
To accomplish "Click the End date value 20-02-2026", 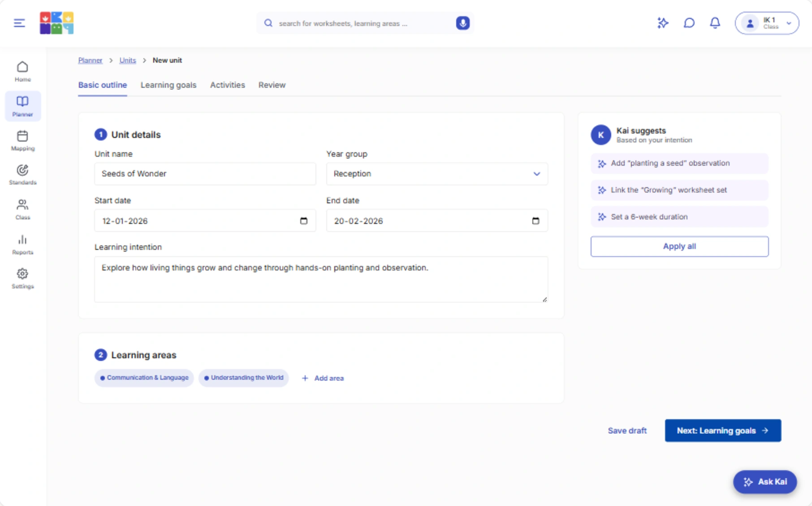I will coord(358,221).
